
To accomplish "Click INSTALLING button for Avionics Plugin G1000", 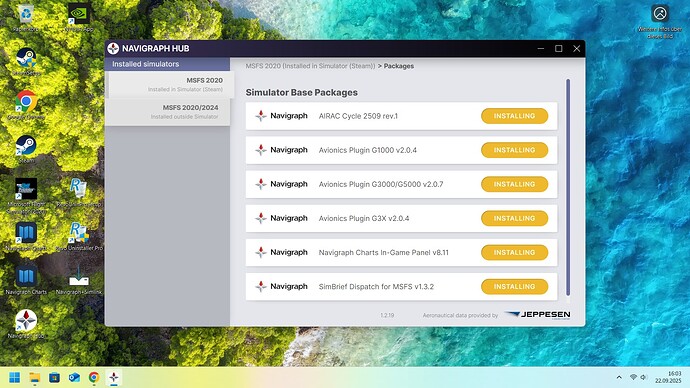I will (514, 150).
